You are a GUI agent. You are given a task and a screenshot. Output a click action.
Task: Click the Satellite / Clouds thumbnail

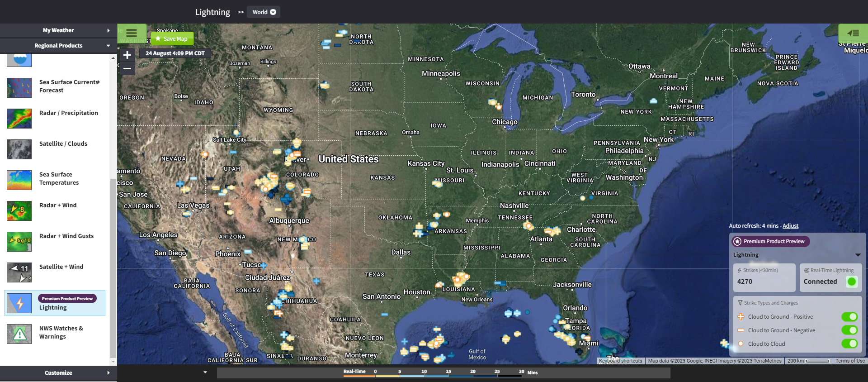(x=19, y=149)
